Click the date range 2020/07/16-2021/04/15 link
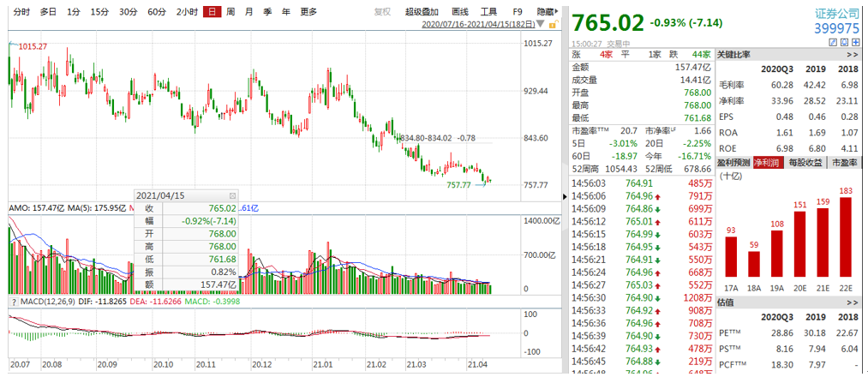The width and height of the screenshot is (868, 383). 478,24
